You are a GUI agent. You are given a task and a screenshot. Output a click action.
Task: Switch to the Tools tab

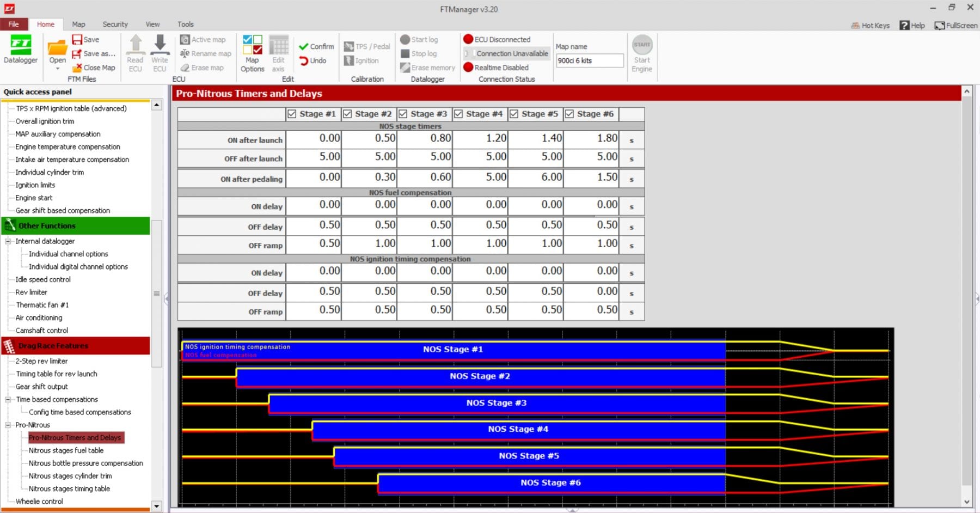click(185, 24)
